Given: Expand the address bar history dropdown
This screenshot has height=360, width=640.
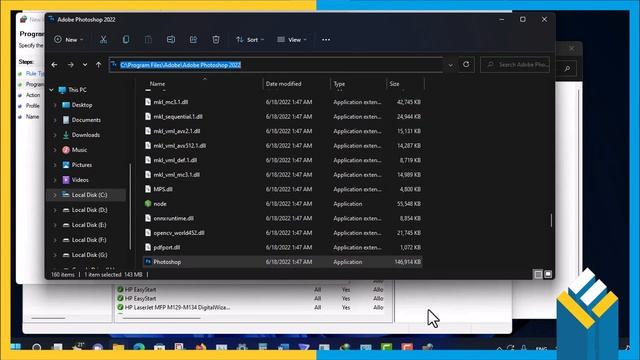Looking at the screenshot, I should click(451, 65).
